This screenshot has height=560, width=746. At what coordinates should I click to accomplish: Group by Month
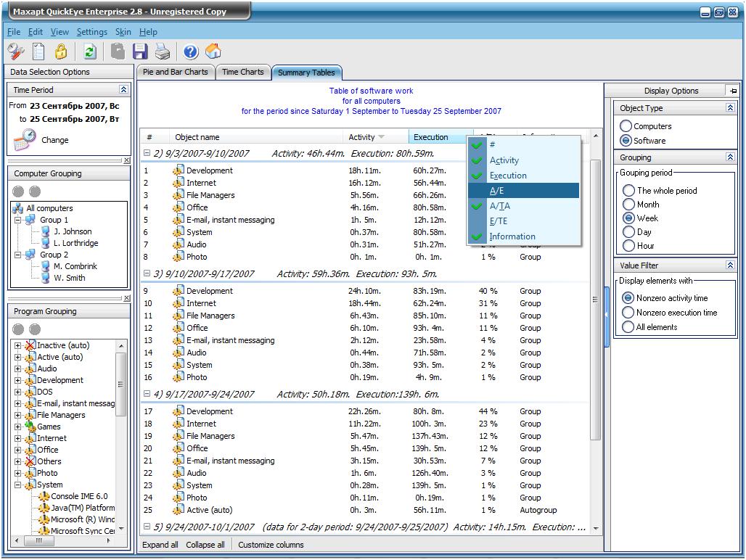pyautogui.click(x=642, y=205)
